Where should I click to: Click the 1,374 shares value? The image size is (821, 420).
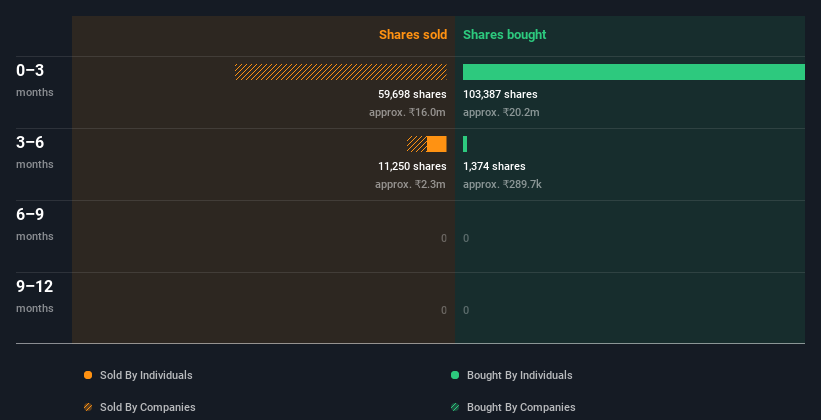click(x=494, y=166)
